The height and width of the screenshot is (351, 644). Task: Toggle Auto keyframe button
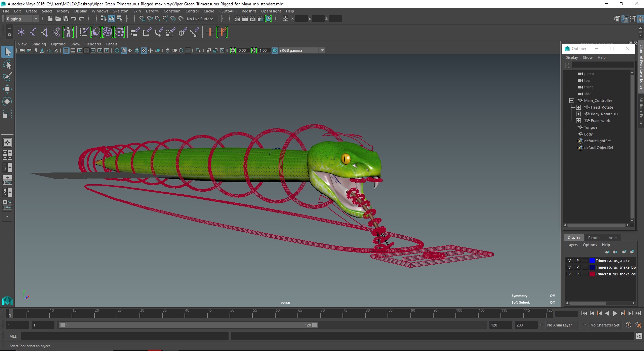click(629, 325)
